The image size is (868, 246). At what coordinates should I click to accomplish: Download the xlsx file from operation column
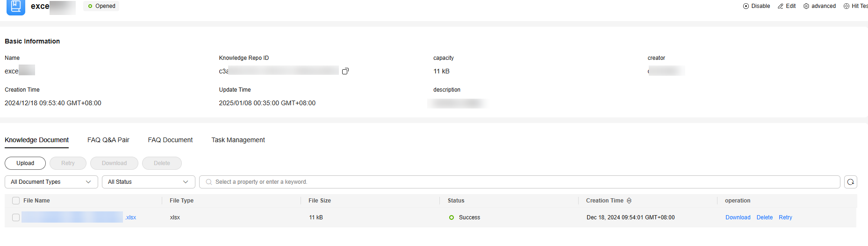click(738, 217)
